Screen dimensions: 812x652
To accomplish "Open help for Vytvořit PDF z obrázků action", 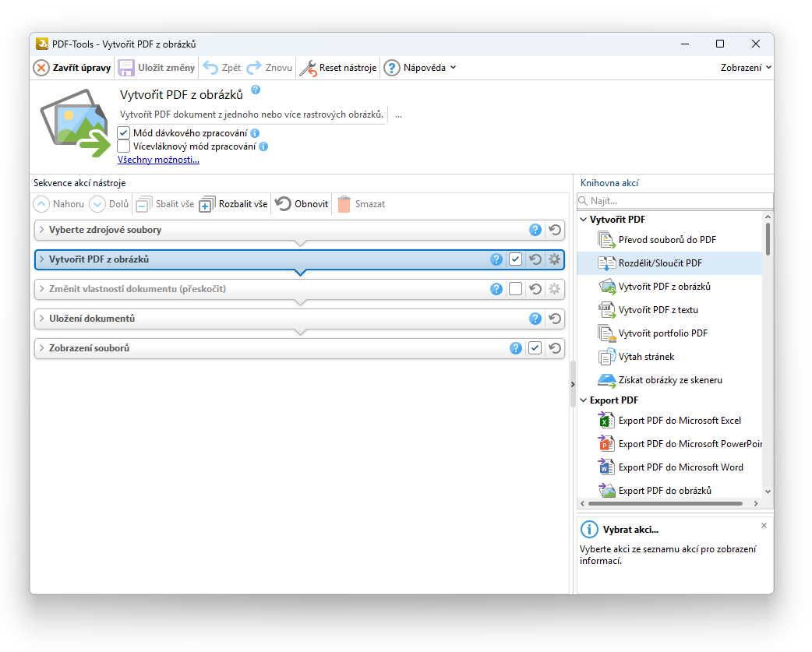I will click(x=496, y=259).
